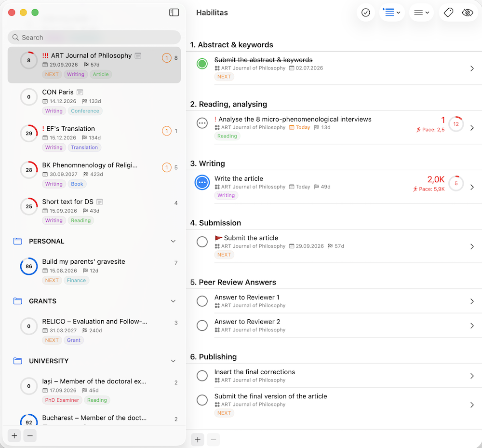Click the Habilitas window title
Image resolution: width=482 pixels, height=448 pixels.
click(212, 13)
